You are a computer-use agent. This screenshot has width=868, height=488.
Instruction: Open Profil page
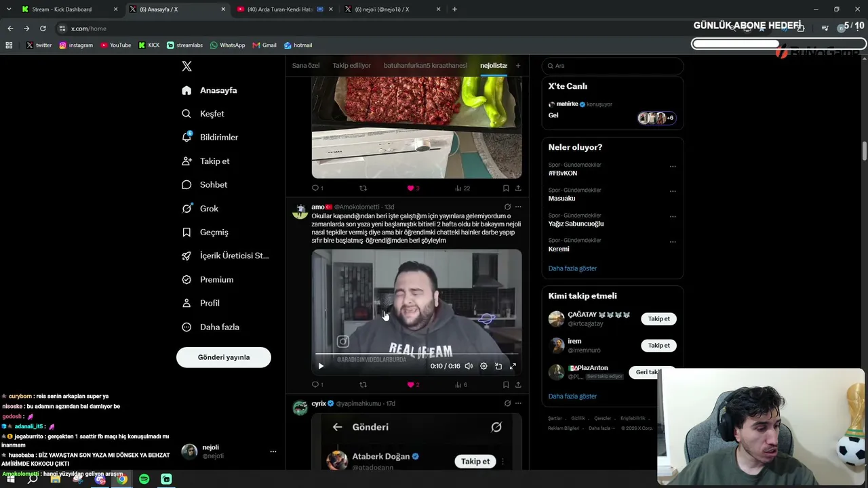click(200, 303)
